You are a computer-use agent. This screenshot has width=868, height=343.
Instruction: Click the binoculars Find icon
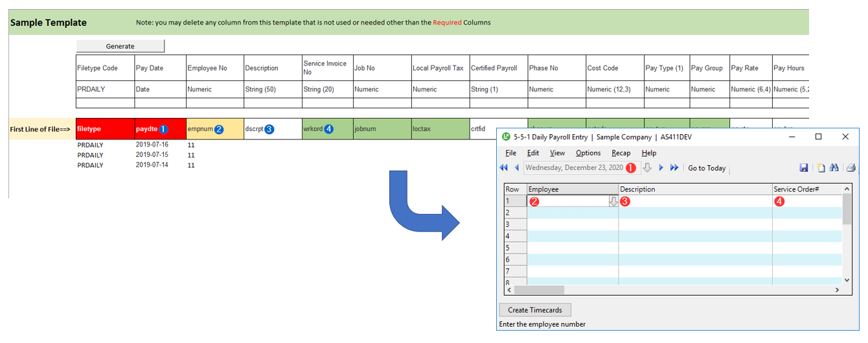[834, 168]
